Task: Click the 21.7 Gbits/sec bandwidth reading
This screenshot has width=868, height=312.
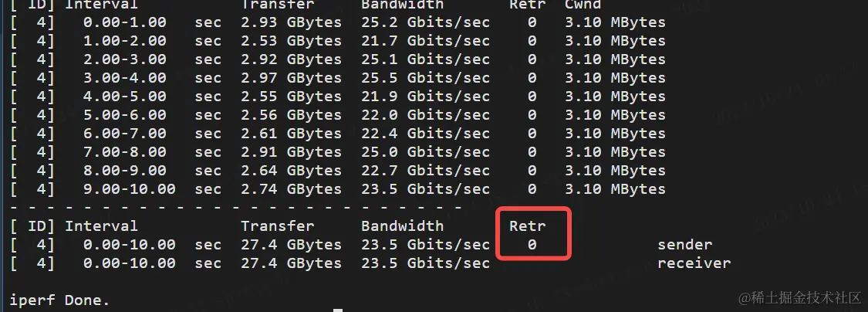Action: (x=425, y=41)
